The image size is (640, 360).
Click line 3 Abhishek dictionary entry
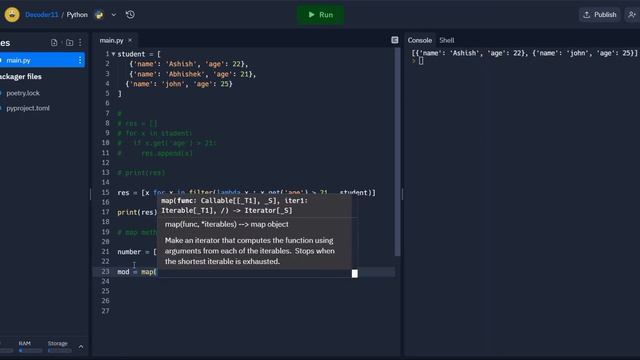coord(193,74)
